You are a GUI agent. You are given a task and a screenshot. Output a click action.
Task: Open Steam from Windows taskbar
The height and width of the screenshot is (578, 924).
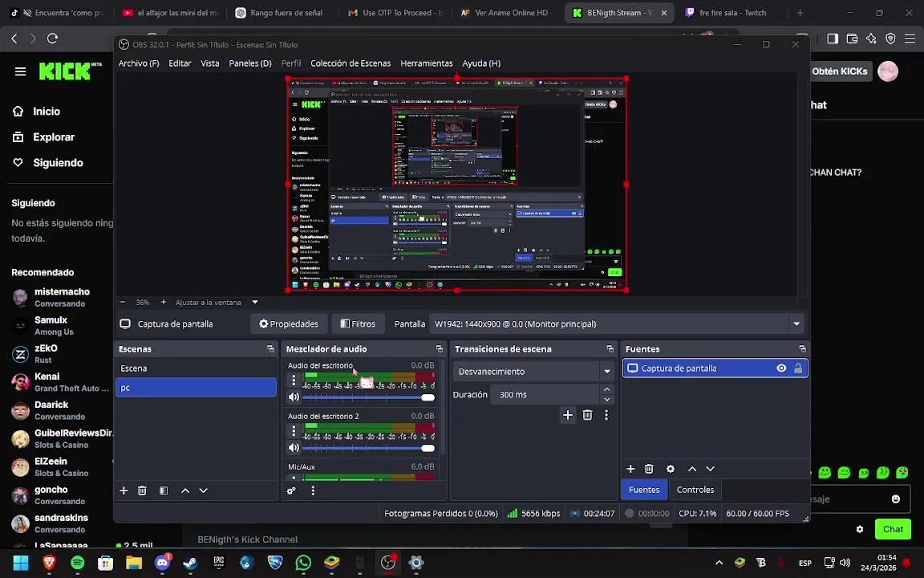190,563
